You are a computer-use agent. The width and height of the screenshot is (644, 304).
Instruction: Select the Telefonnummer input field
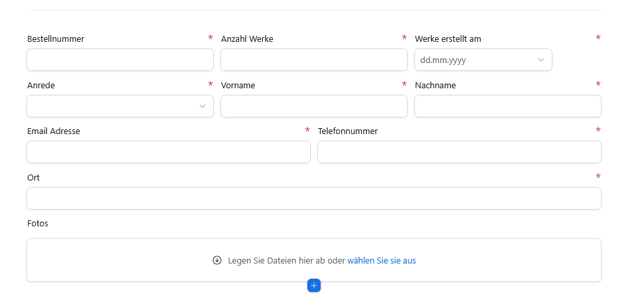coord(459,152)
